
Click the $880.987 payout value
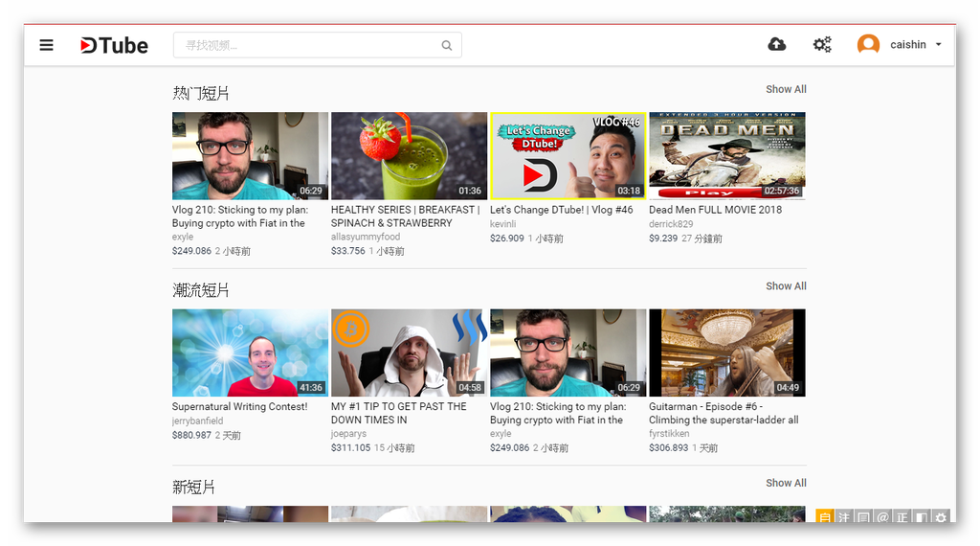click(191, 435)
